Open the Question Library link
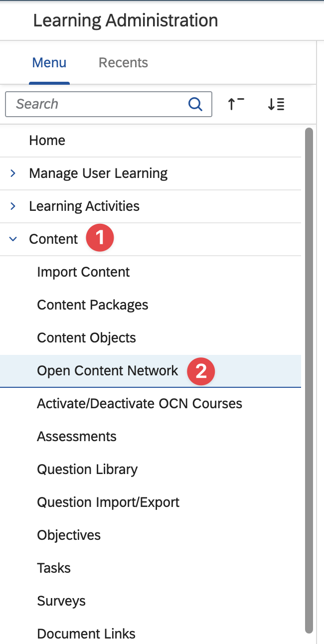Viewport: 324px width, 644px height. 87,470
